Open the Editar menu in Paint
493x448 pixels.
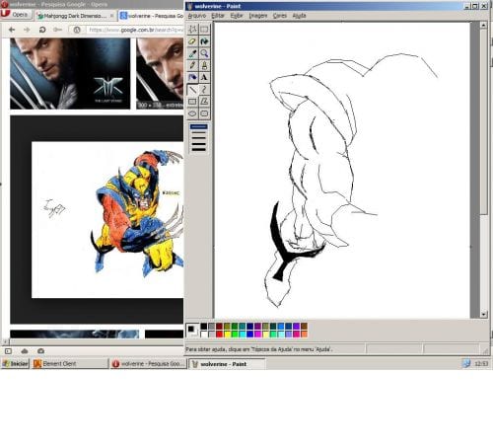click(218, 16)
